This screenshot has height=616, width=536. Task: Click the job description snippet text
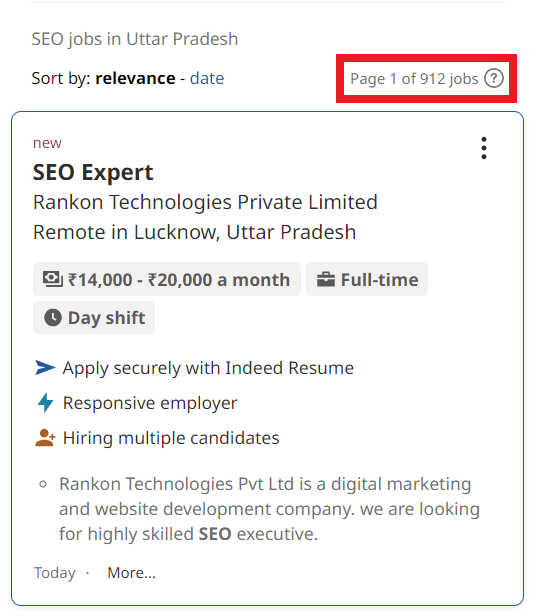click(x=269, y=509)
